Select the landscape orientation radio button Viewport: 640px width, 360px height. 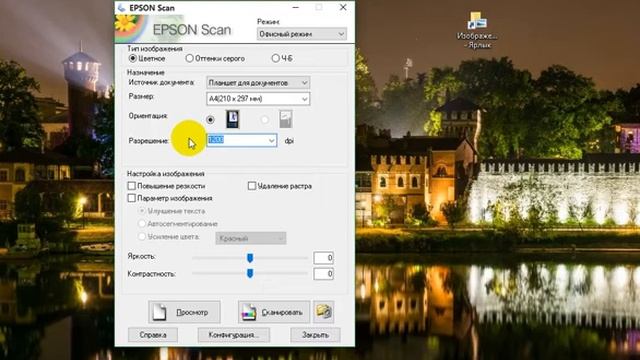click(x=265, y=120)
